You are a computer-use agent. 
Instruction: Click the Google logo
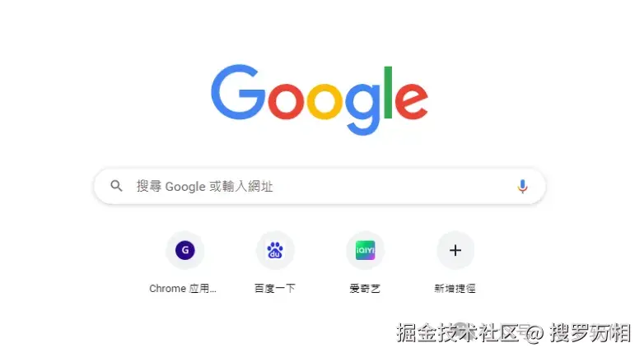click(x=320, y=100)
